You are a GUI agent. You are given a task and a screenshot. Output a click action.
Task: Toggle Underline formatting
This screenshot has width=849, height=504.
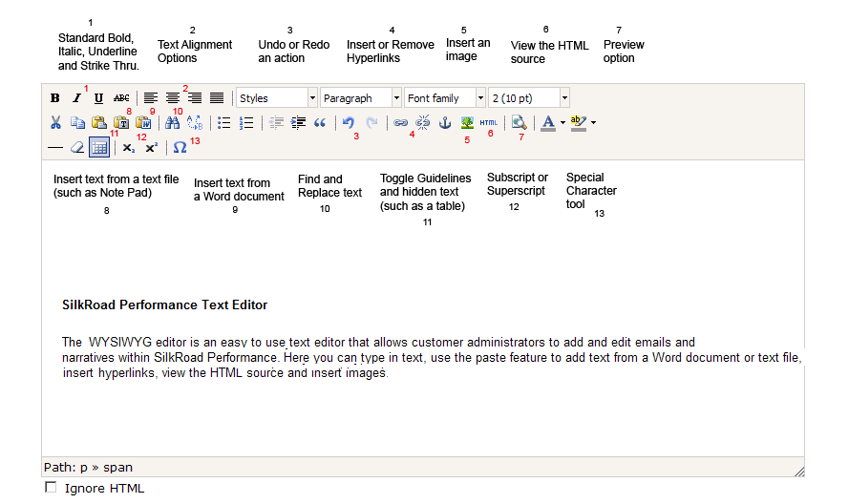pos(98,98)
